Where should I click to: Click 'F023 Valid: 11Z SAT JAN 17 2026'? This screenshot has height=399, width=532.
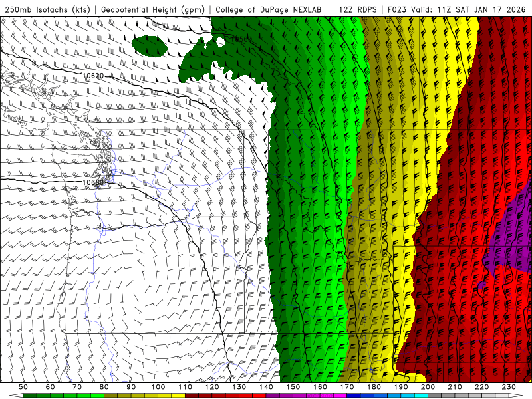coord(456,9)
